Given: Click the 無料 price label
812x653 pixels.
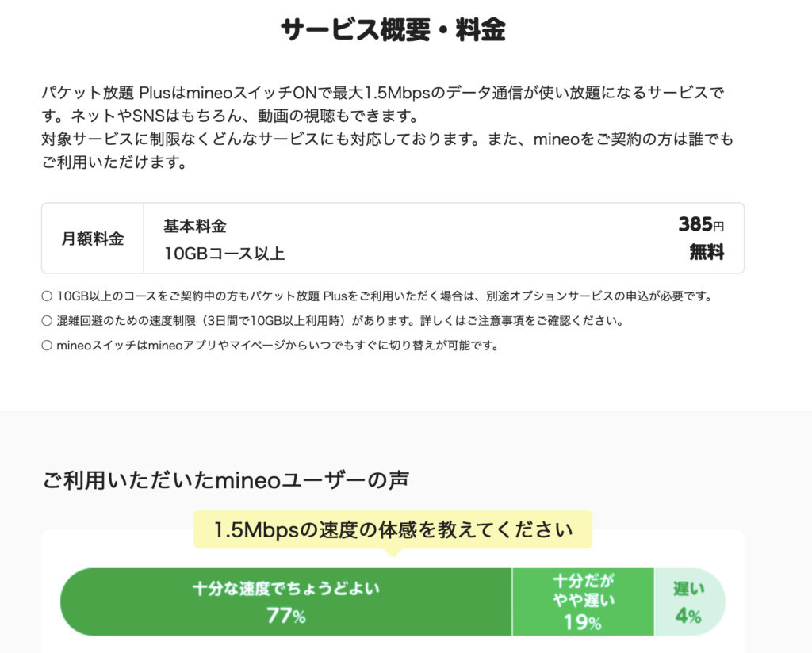Looking at the screenshot, I should (x=707, y=253).
